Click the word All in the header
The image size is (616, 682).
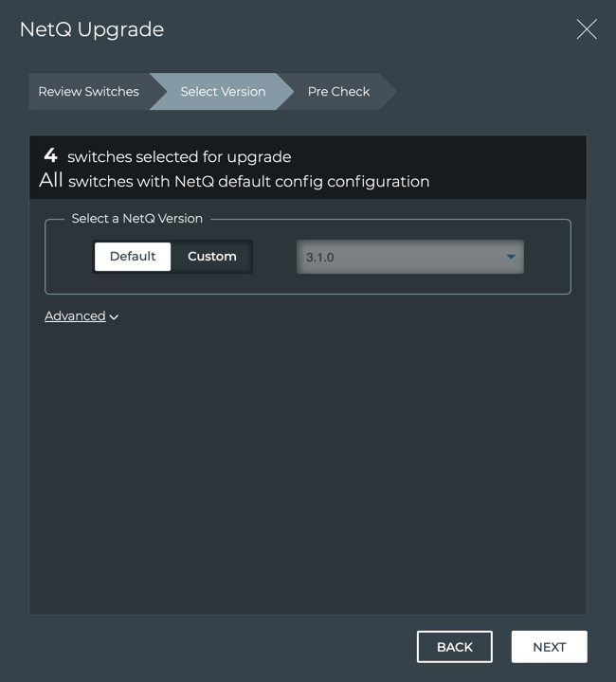pos(51,180)
